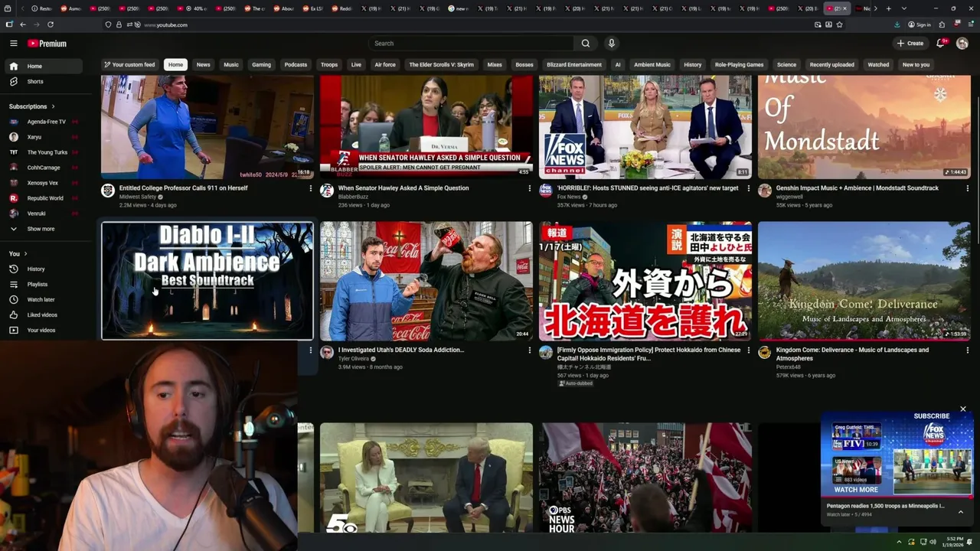Screen dimensions: 980x551
Task: Open the Your custom feed chip
Action: (x=129, y=65)
